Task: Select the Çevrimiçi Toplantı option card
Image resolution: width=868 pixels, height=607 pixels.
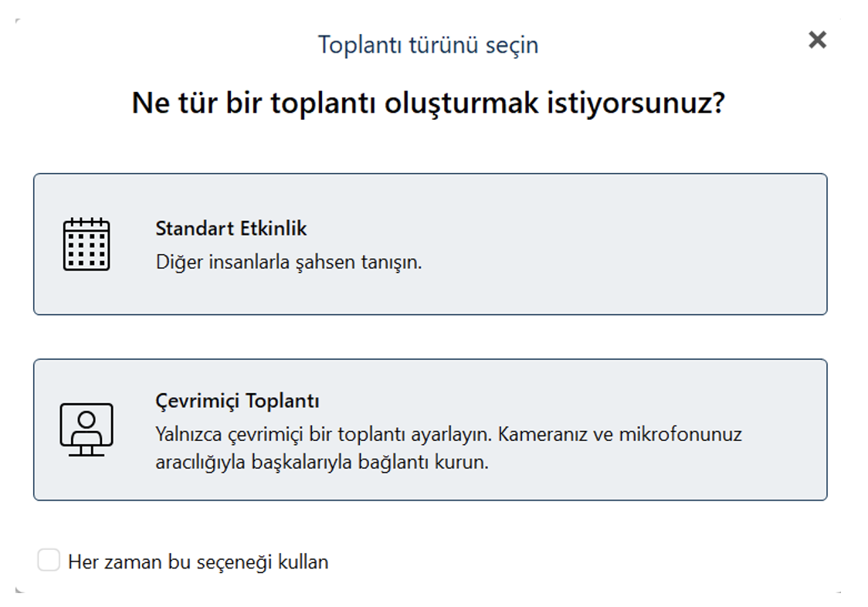Action: (x=430, y=430)
